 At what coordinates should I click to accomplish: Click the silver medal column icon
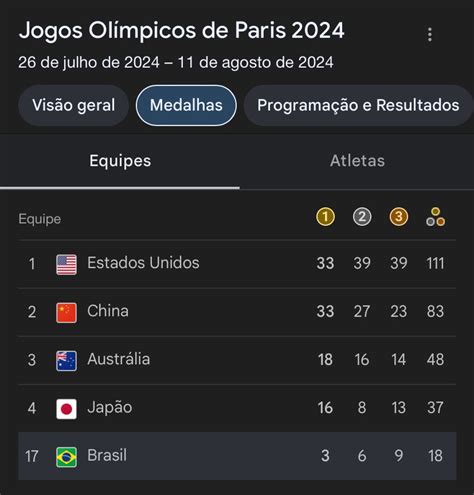(x=362, y=217)
